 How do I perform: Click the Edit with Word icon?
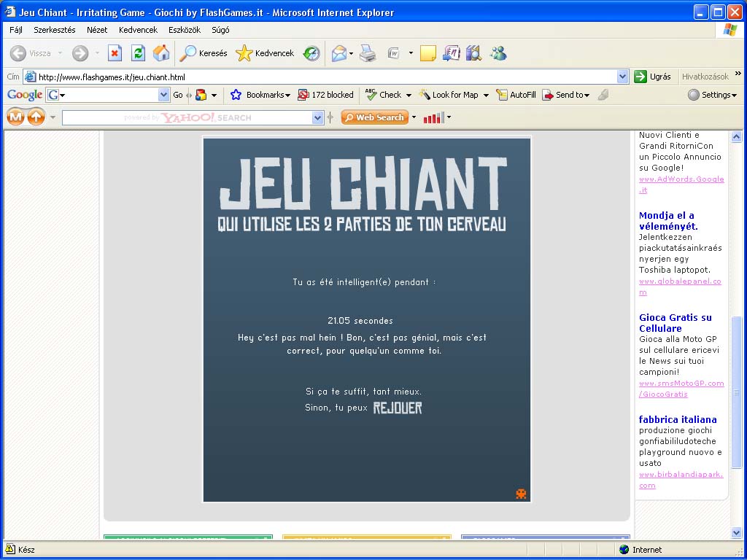point(393,53)
